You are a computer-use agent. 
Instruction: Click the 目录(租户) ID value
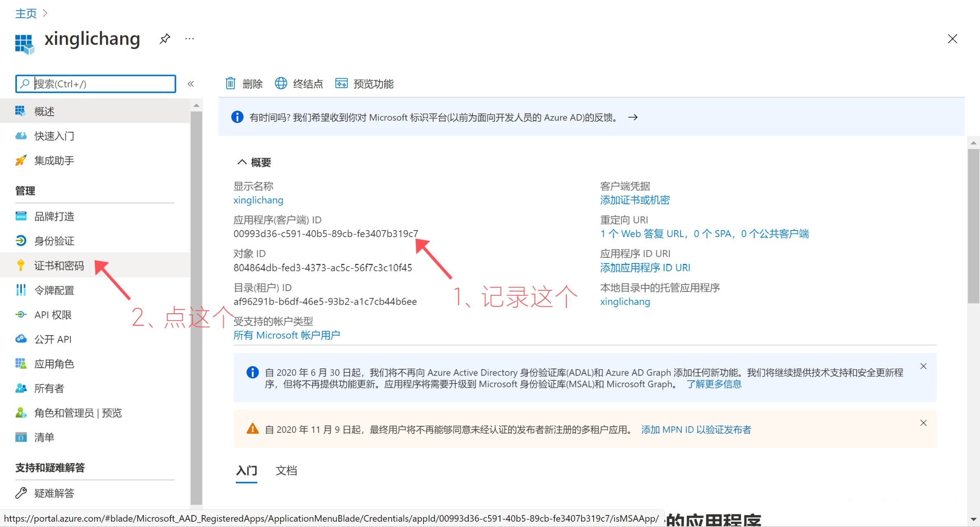[x=325, y=301]
